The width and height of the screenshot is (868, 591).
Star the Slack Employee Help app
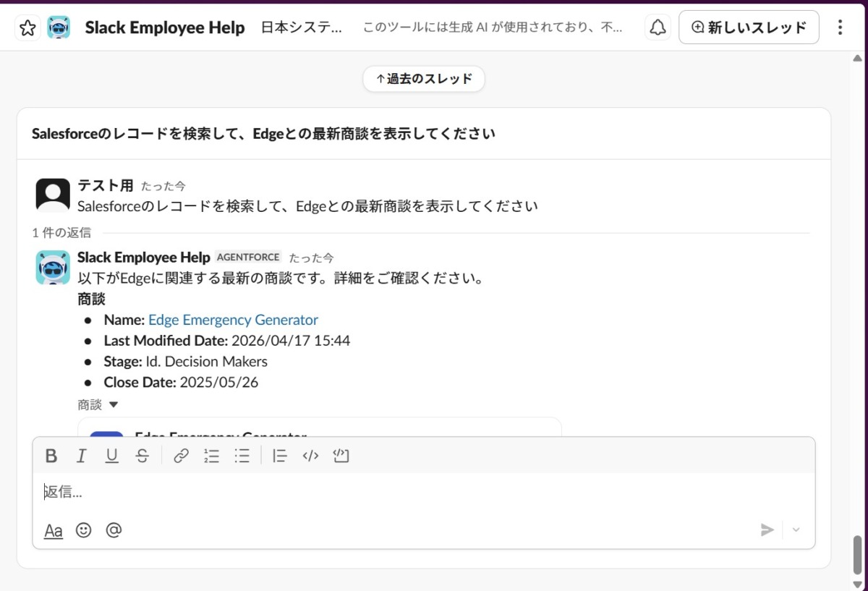27,28
